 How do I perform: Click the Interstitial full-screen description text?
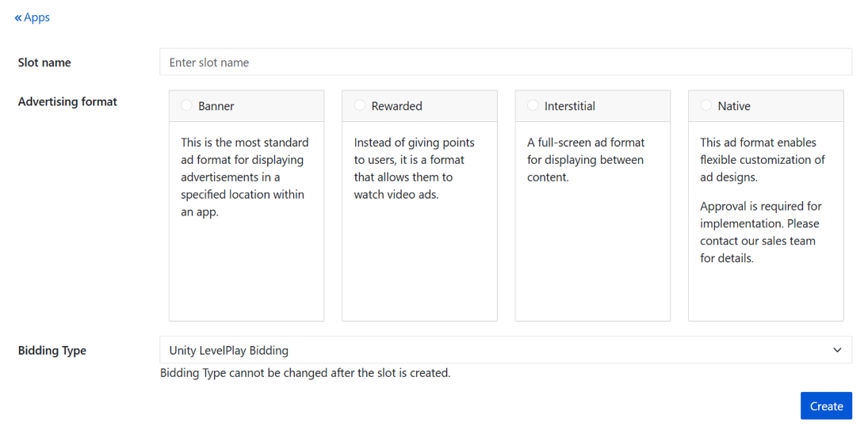586,160
